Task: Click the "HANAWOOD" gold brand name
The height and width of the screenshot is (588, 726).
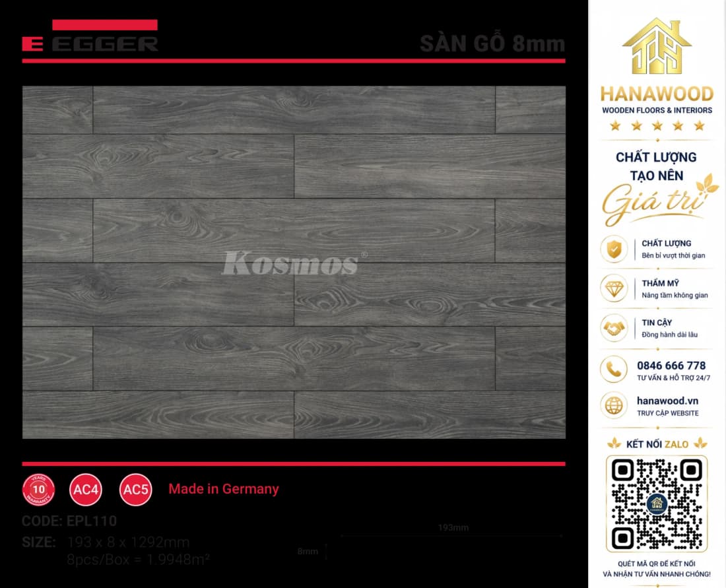Action: point(657,94)
